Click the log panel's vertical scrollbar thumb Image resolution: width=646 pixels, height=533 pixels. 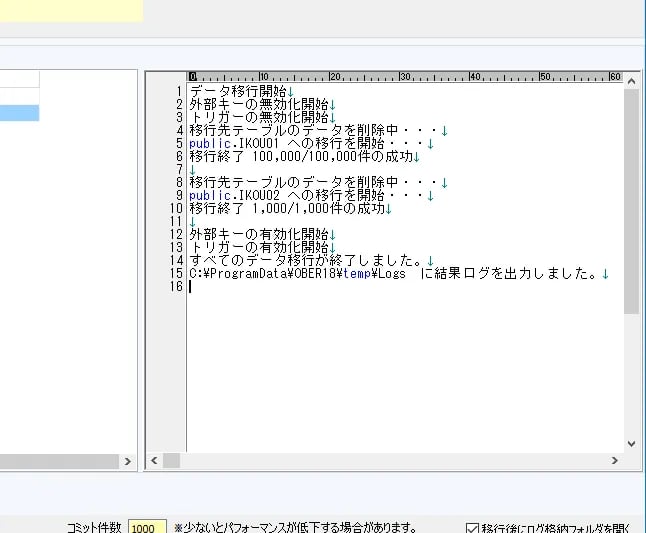click(631, 200)
